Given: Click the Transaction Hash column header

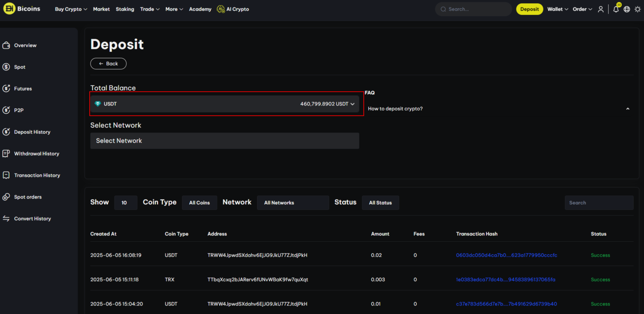Looking at the screenshot, I should (x=477, y=234).
